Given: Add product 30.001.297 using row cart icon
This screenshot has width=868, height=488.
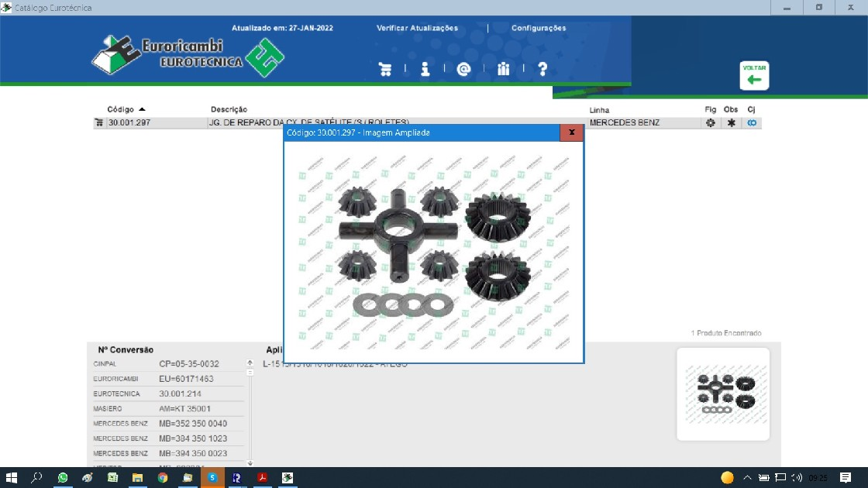Looking at the screenshot, I should point(98,123).
